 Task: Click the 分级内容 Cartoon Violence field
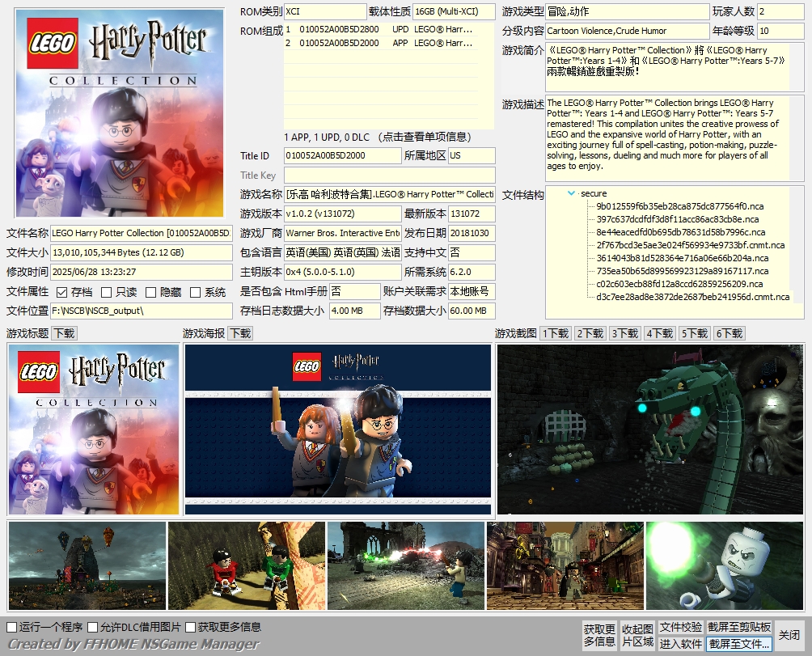[627, 31]
